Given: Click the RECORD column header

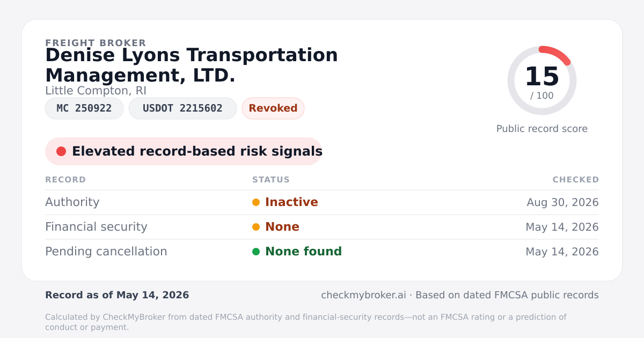Looking at the screenshot, I should [x=65, y=180].
